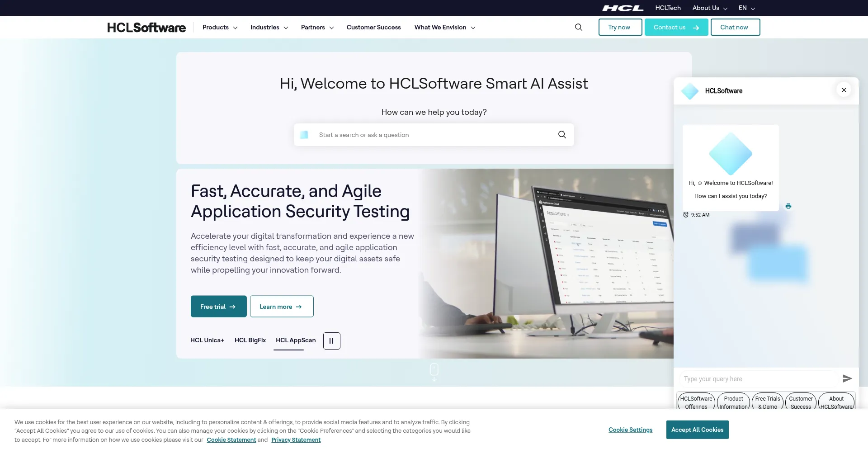
Task: Click Learn more about AppScan
Action: pos(282,307)
